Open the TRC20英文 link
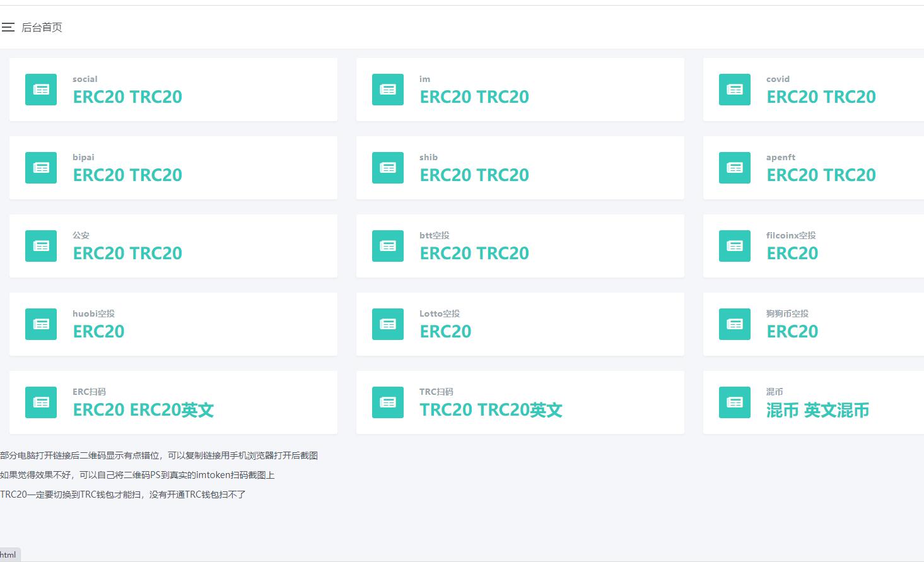This screenshot has height=562, width=924. click(x=520, y=410)
